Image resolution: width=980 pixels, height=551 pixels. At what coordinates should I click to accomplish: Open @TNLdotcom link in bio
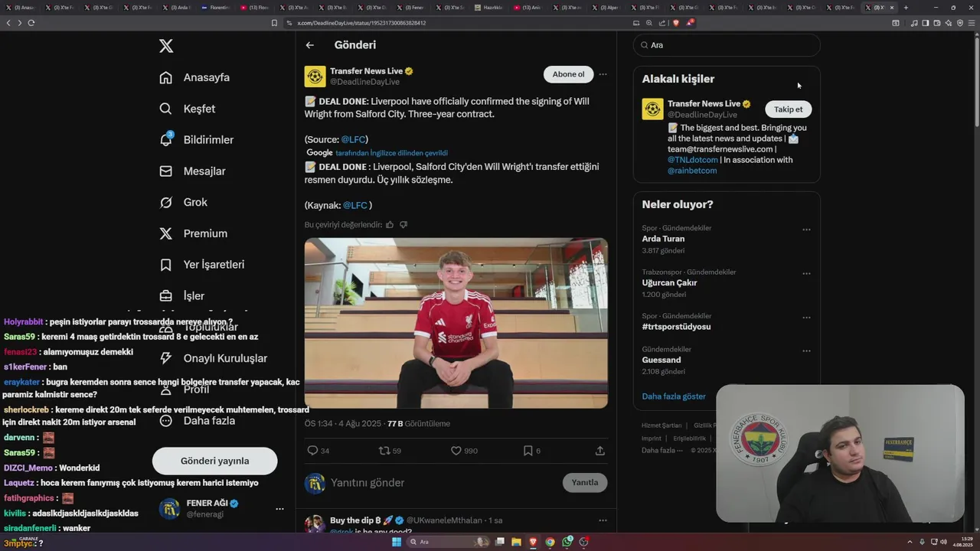(693, 160)
